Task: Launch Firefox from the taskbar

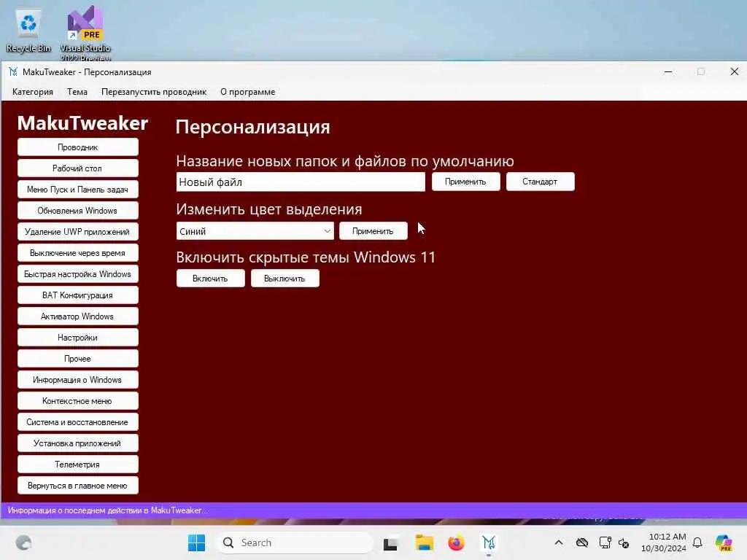Action: (456, 542)
